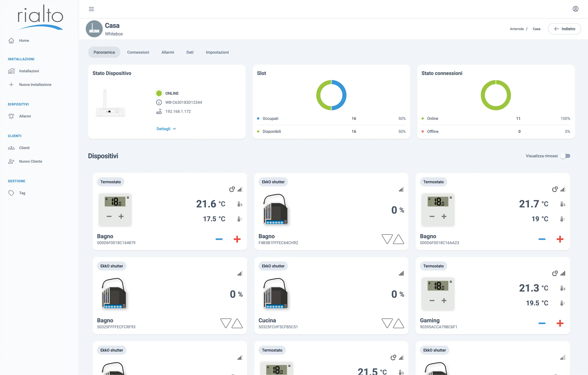Switch to the Connessioni tab
The height and width of the screenshot is (375, 588).
(138, 52)
